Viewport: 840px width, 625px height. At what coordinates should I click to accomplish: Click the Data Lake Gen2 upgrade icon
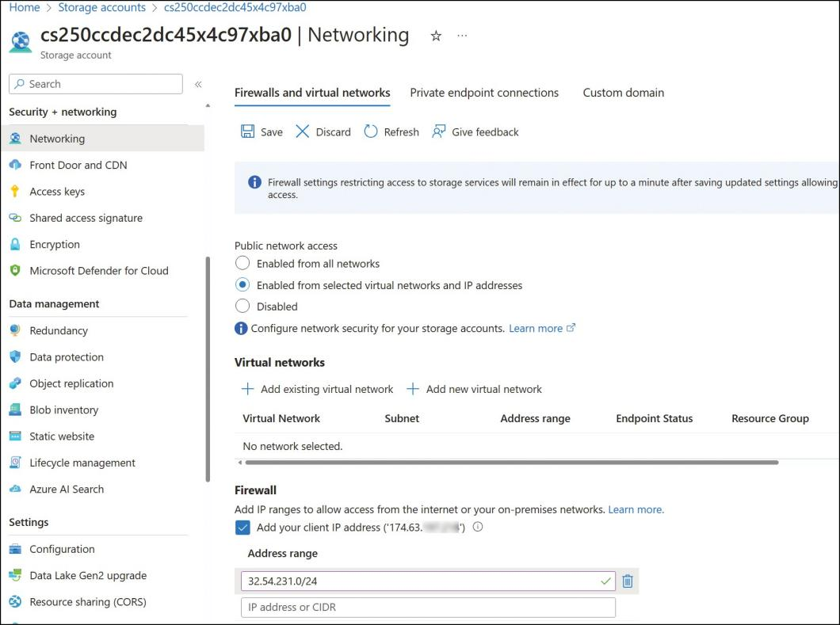click(x=16, y=575)
